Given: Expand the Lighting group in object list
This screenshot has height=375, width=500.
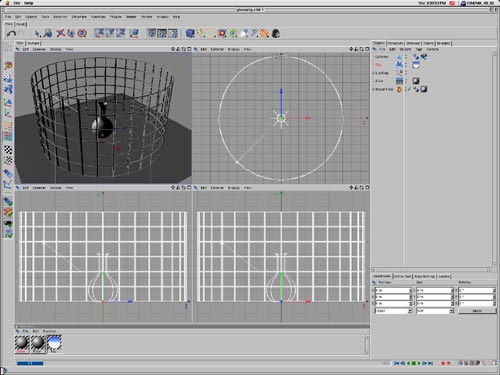Looking at the screenshot, I should pyautogui.click(x=373, y=73).
